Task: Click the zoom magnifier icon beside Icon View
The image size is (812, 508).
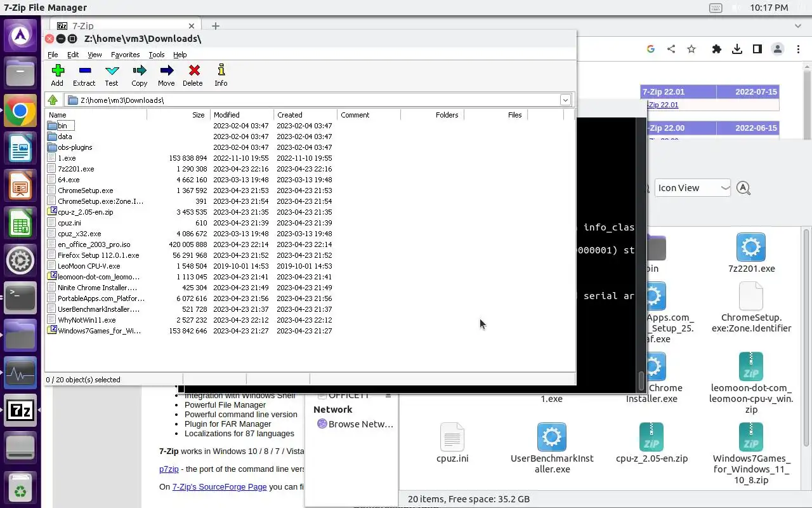Action: (743, 188)
